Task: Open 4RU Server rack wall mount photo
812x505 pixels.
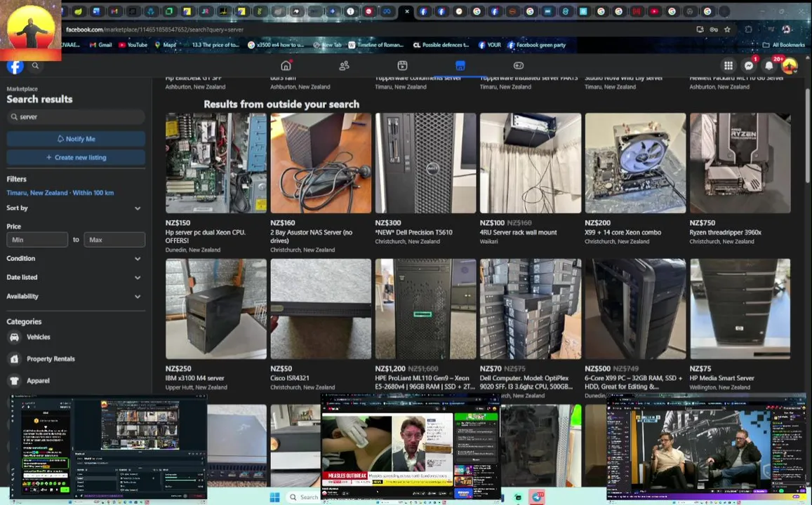Action: click(531, 163)
